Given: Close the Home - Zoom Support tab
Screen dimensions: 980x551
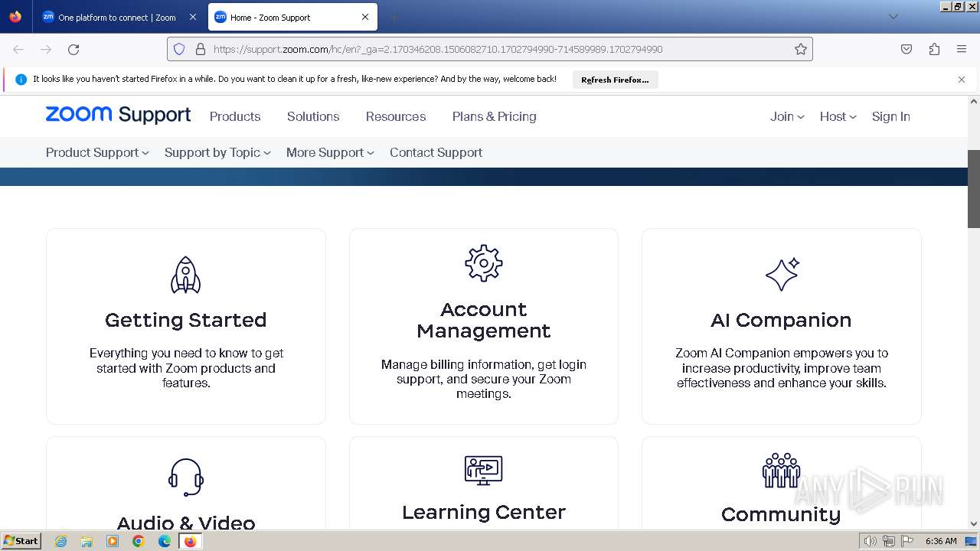Looking at the screenshot, I should [365, 17].
